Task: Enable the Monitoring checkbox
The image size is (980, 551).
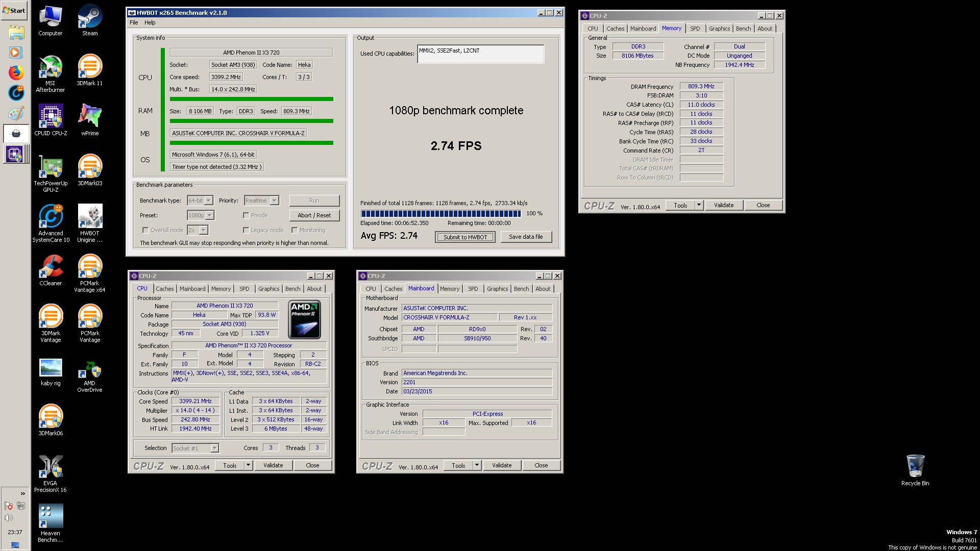Action: tap(295, 230)
